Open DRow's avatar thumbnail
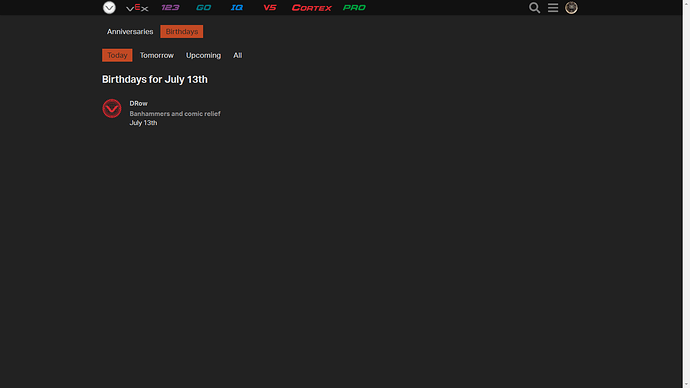Viewport: 690px width, 388px height. [112, 108]
